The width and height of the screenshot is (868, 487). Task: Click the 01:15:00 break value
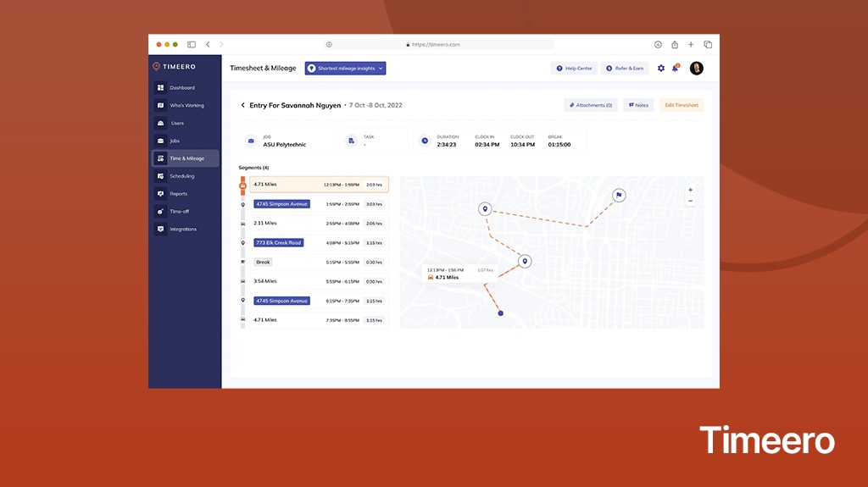pos(559,145)
